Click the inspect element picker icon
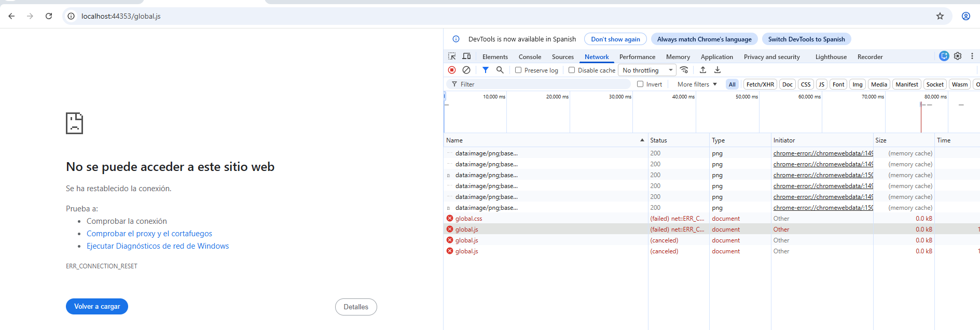Viewport: 980px width, 330px height. tap(452, 56)
